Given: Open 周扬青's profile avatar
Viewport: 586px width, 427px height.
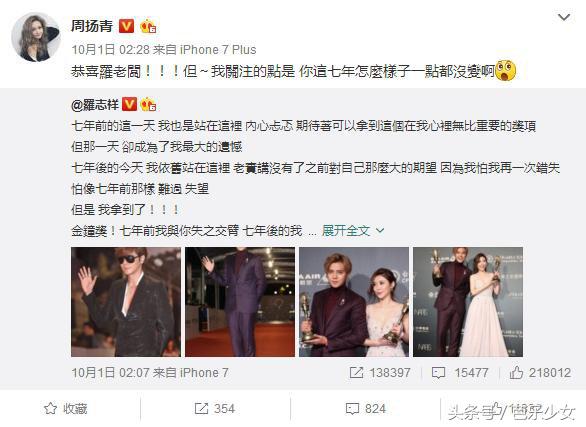Looking at the screenshot, I should click(x=36, y=37).
